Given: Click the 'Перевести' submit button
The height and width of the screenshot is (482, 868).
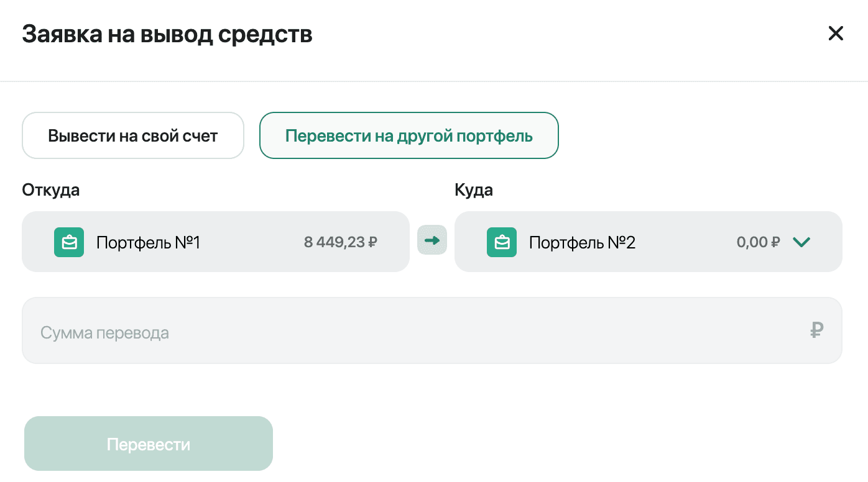Looking at the screenshot, I should [x=149, y=443].
